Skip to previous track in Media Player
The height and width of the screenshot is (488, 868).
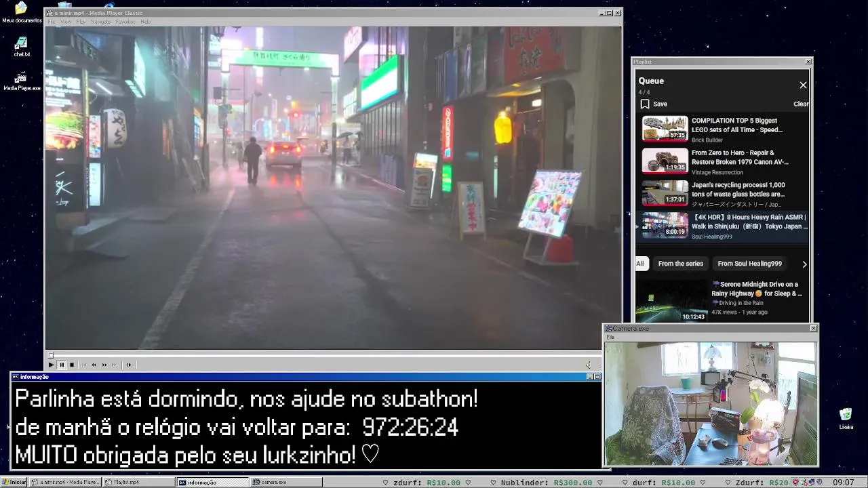click(83, 365)
